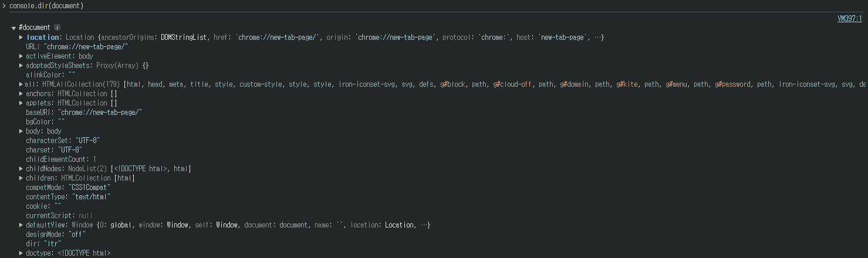Expand the doctype property row
868x258 pixels.
coord(21,253)
